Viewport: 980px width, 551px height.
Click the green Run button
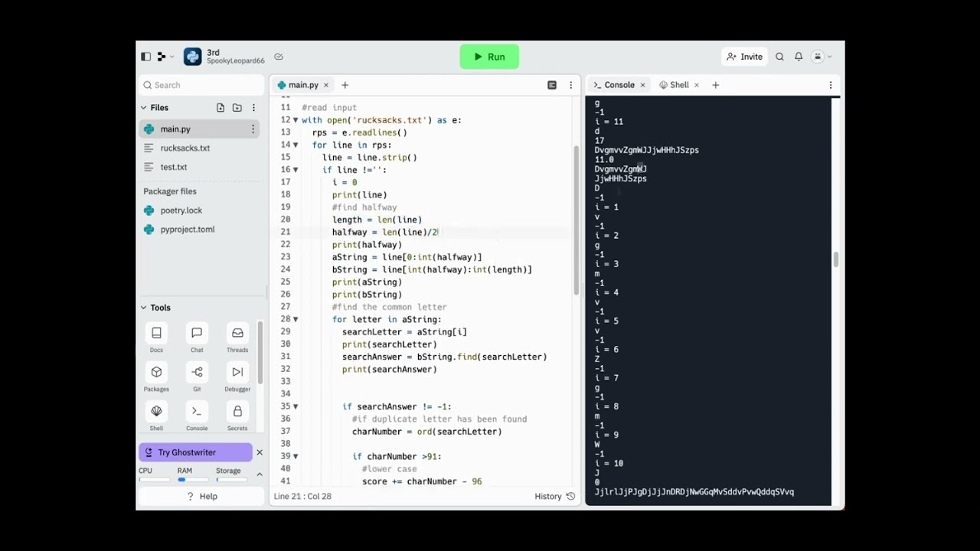[x=489, y=57]
